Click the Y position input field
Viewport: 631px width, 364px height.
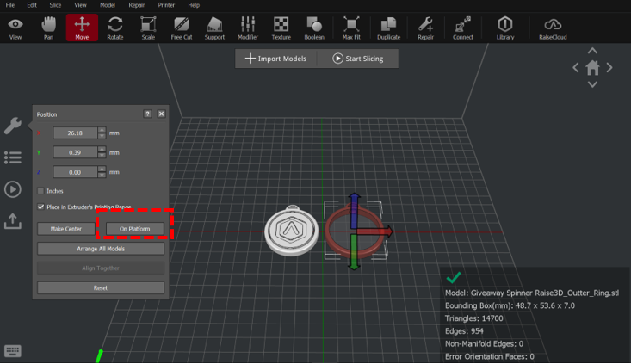click(x=75, y=153)
